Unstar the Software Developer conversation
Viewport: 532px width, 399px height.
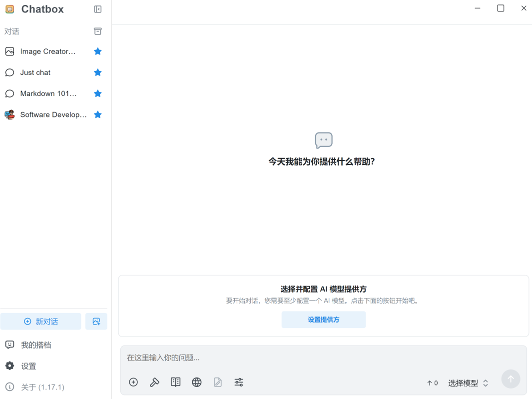(x=98, y=114)
